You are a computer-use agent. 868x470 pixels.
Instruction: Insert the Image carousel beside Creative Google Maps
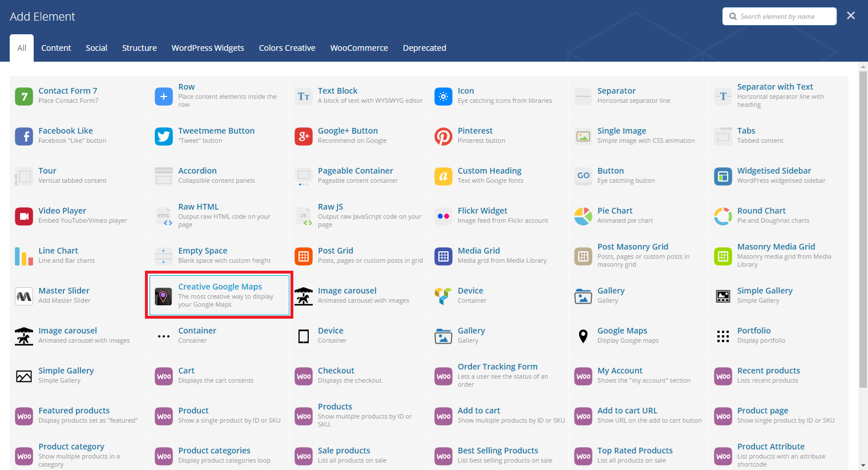coord(359,296)
